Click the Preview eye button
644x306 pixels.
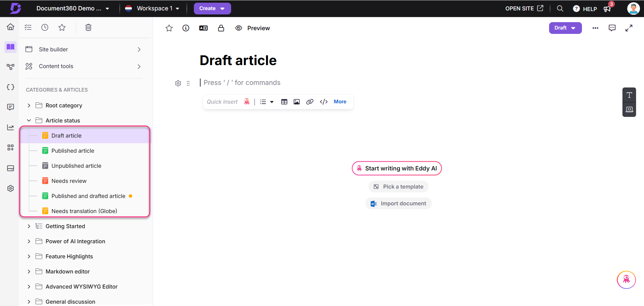pyautogui.click(x=253, y=28)
